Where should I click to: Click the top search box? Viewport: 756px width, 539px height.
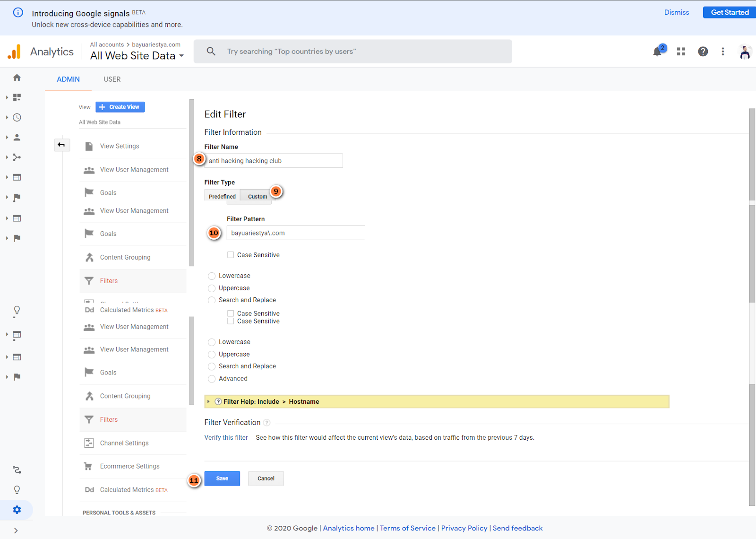point(353,52)
